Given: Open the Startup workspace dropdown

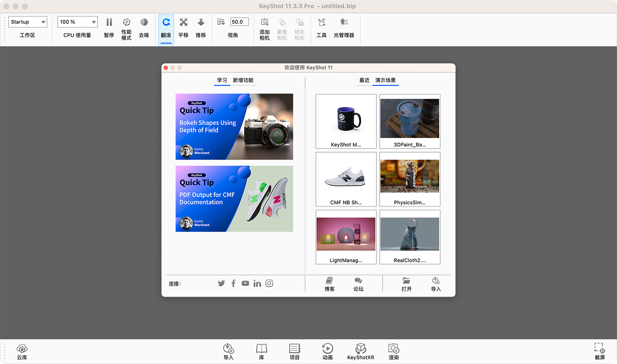Looking at the screenshot, I should click(x=28, y=21).
